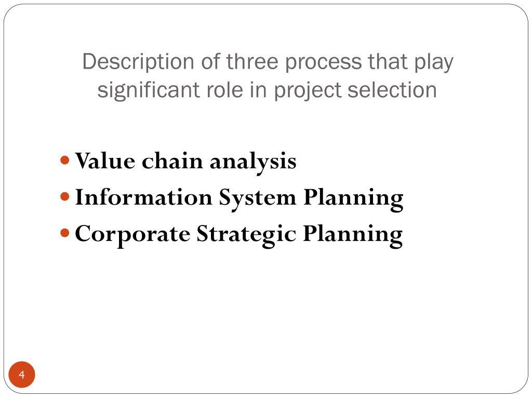Click Planning in the Corporate Strategic line
The width and height of the screenshot is (532, 399).
coord(353,235)
